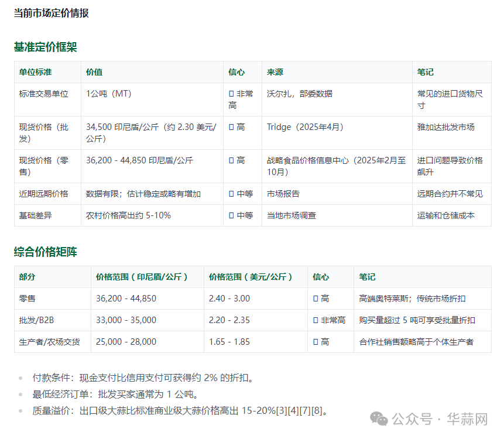Screen dimensions: 504x439
Task: Select the 基准定价框架 section heading
Action: coord(46,47)
